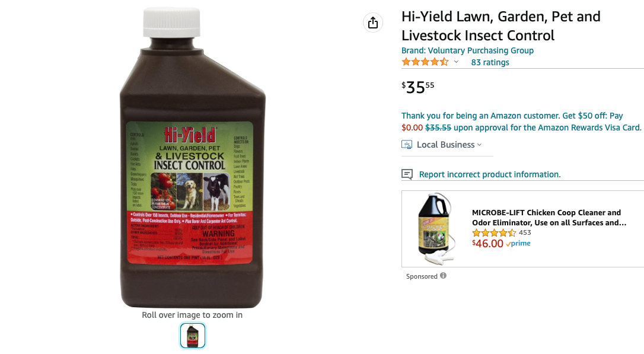Image resolution: width=644 pixels, height=354 pixels.
Task: Click the $46.00 sponsored product price
Action: [487, 244]
